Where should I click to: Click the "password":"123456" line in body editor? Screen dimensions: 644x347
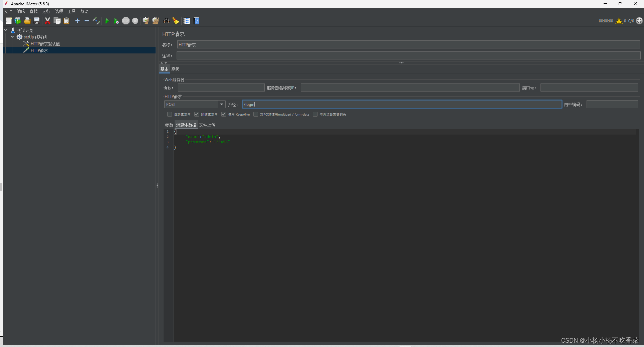tap(208, 142)
